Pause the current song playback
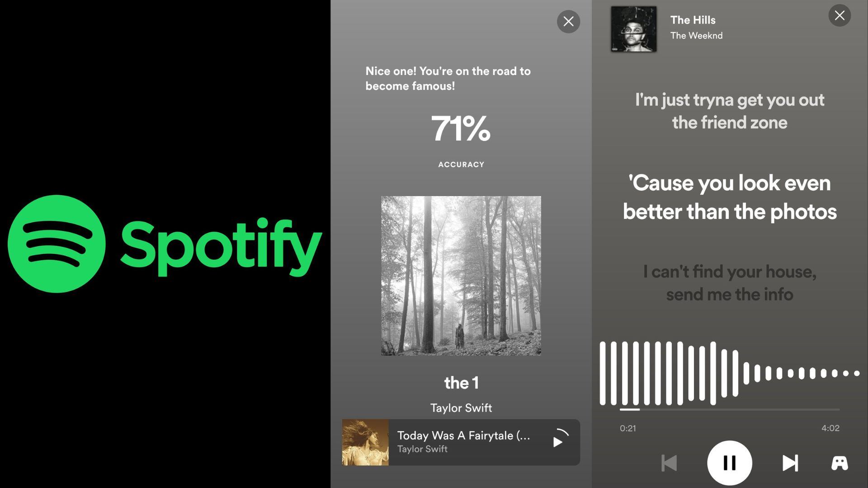Viewport: 868px width, 488px height. [729, 463]
